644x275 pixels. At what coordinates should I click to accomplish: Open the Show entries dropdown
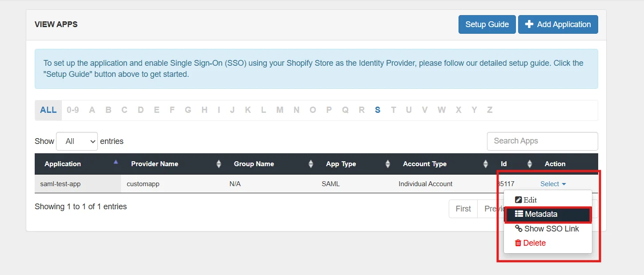[77, 141]
